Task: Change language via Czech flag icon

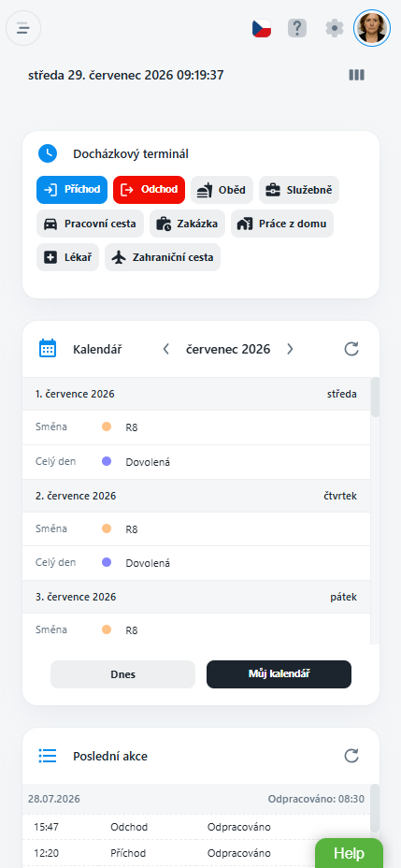Action: pos(262,28)
